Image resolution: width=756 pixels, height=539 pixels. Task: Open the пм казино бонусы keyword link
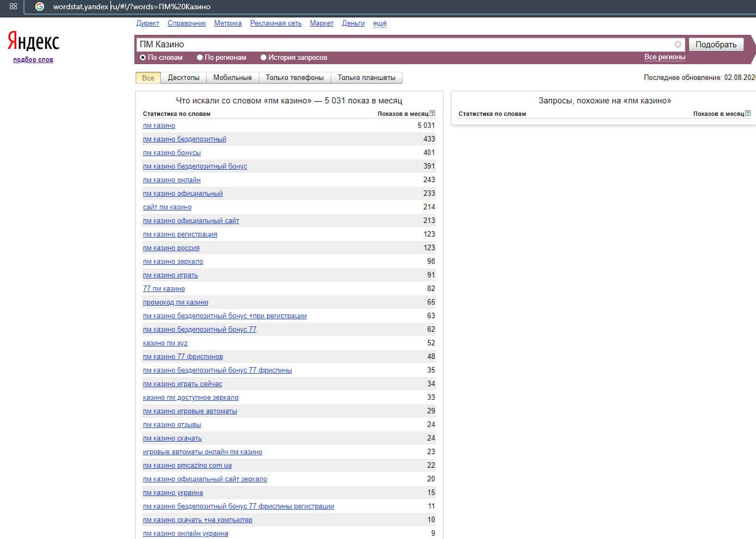[172, 153]
